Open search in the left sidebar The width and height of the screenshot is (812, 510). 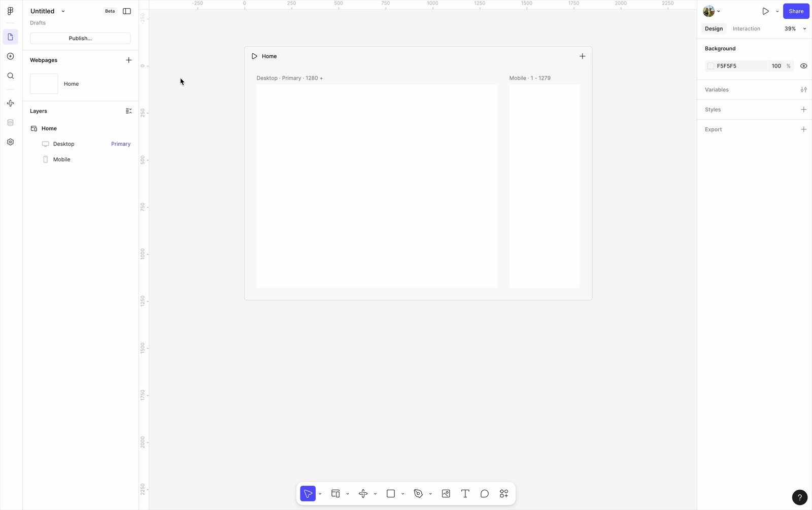click(11, 76)
